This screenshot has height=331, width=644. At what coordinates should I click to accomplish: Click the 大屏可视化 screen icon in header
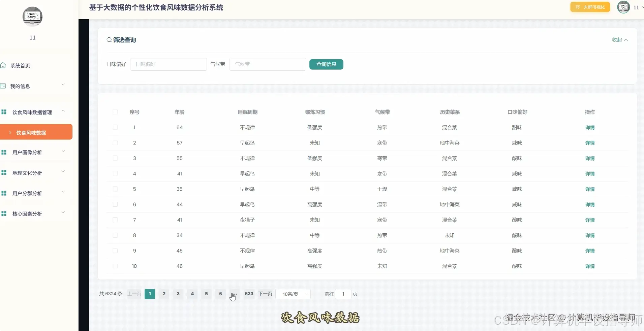tap(578, 7)
